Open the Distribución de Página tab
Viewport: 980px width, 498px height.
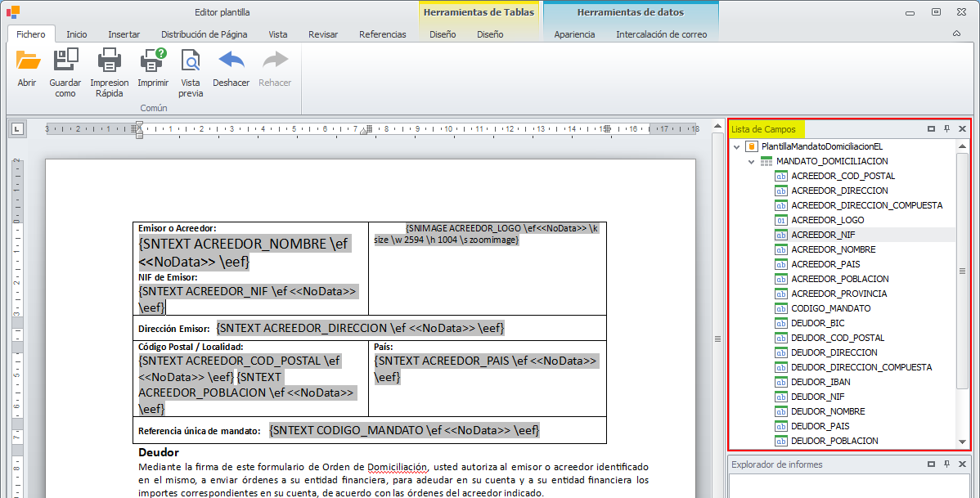pyautogui.click(x=204, y=34)
